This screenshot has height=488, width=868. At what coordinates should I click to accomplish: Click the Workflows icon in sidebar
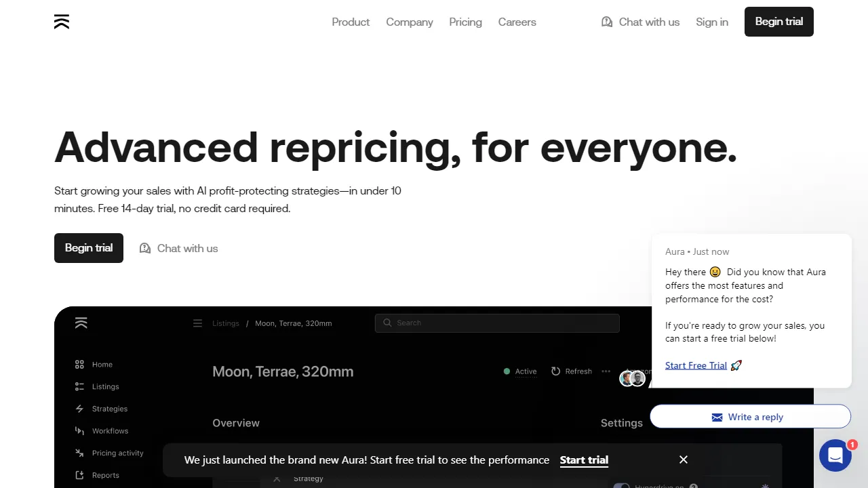80,430
